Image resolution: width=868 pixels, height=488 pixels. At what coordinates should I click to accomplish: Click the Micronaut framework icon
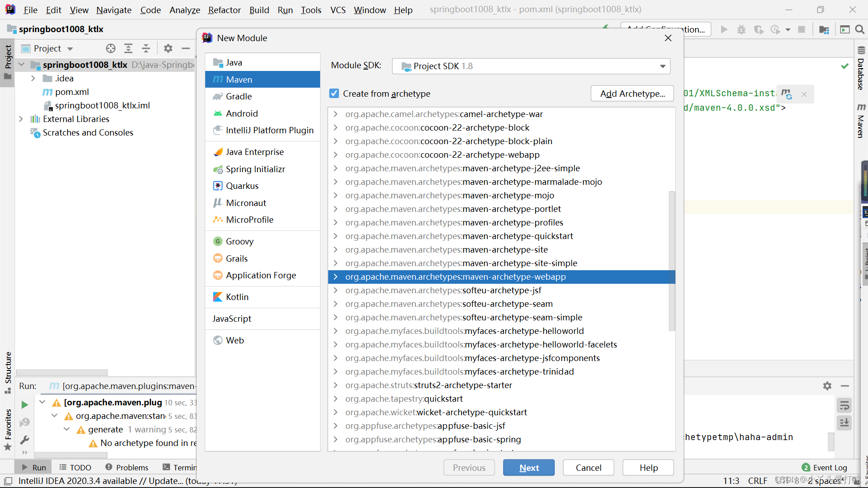tap(218, 202)
